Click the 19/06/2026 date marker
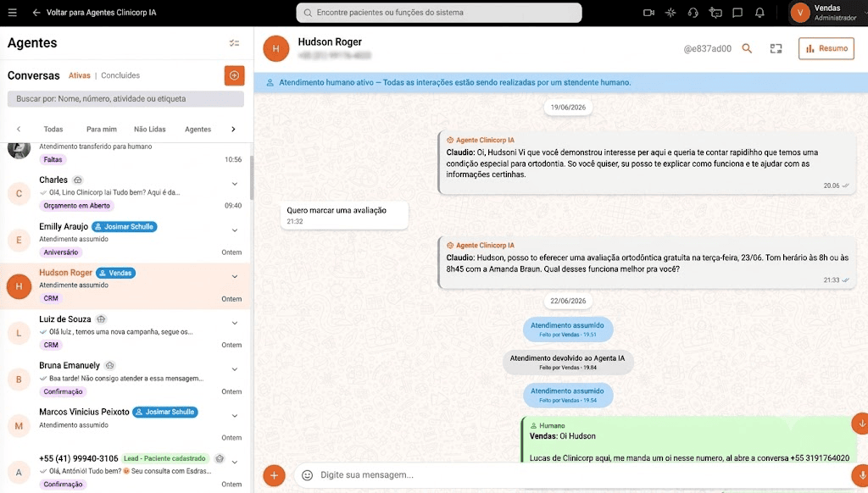The height and width of the screenshot is (493, 868). 568,108
